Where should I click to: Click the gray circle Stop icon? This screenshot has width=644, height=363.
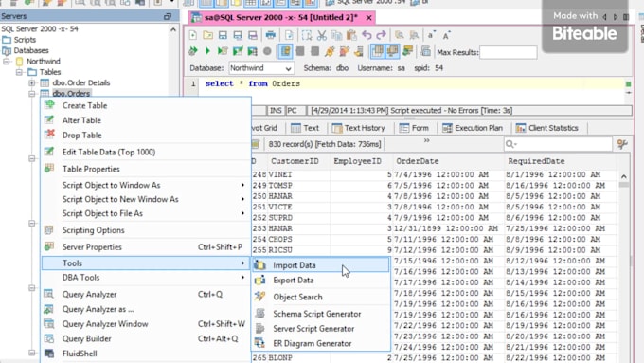point(267,51)
